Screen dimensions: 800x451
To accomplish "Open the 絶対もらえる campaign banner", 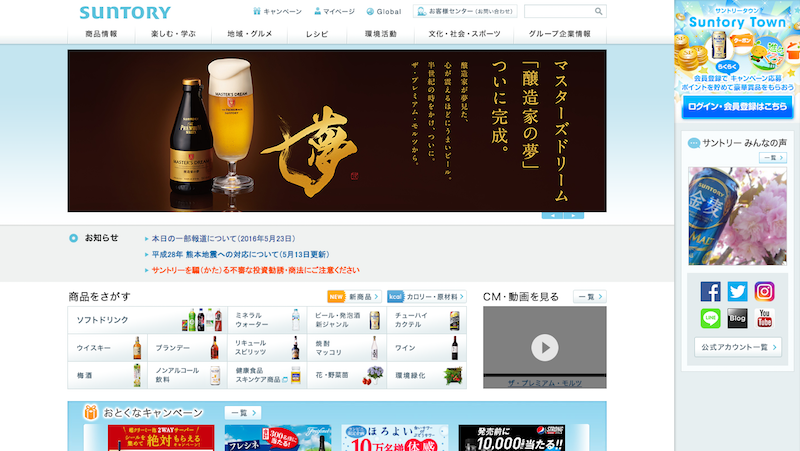I will [x=161, y=438].
